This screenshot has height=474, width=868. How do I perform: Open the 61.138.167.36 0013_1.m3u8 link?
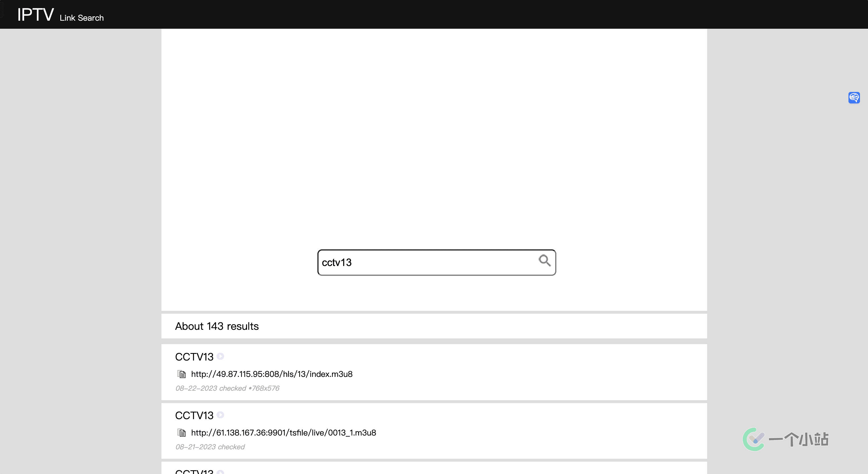pos(283,433)
